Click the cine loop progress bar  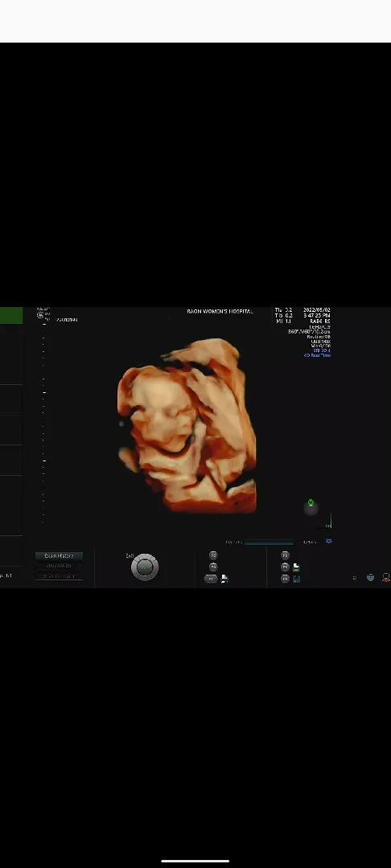coord(270,542)
